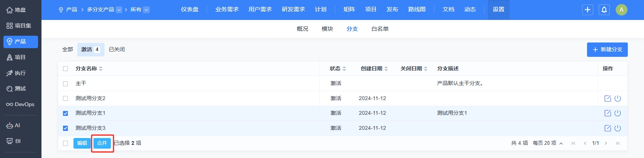This screenshot has height=158, width=644.
Task: Open the 用户需求 menu
Action: 260,10
